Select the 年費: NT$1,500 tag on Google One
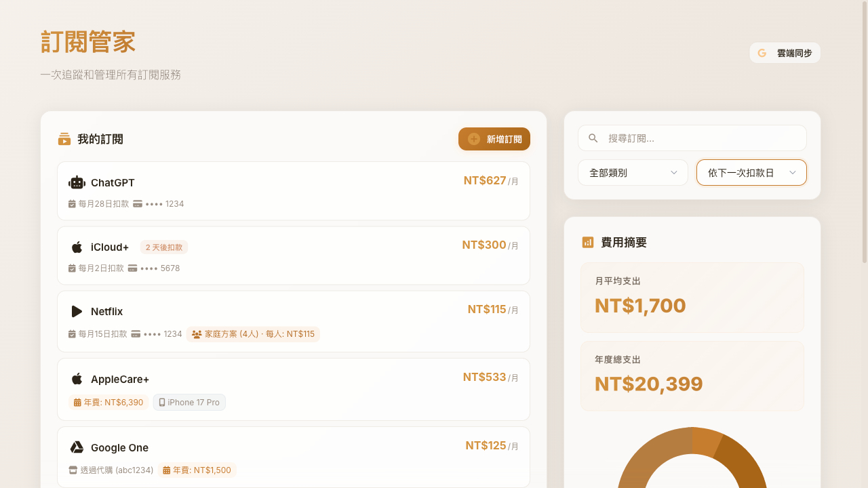 pyautogui.click(x=197, y=470)
